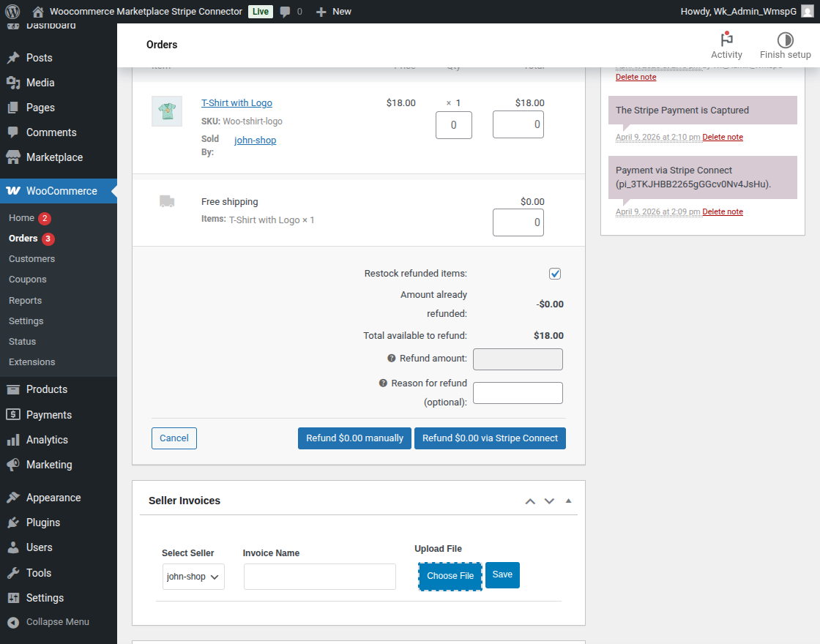
Task: Click the move-down chevron on Seller Invoices
Action: [549, 501]
